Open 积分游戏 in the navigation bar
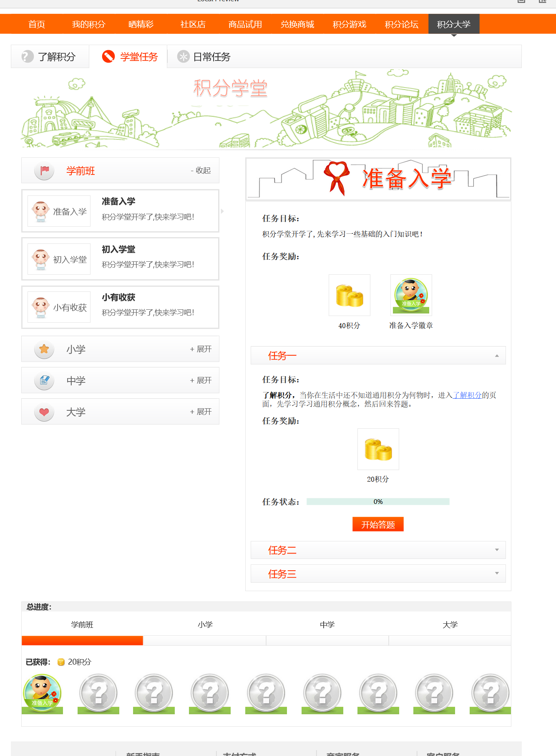The width and height of the screenshot is (556, 756). pos(350,24)
